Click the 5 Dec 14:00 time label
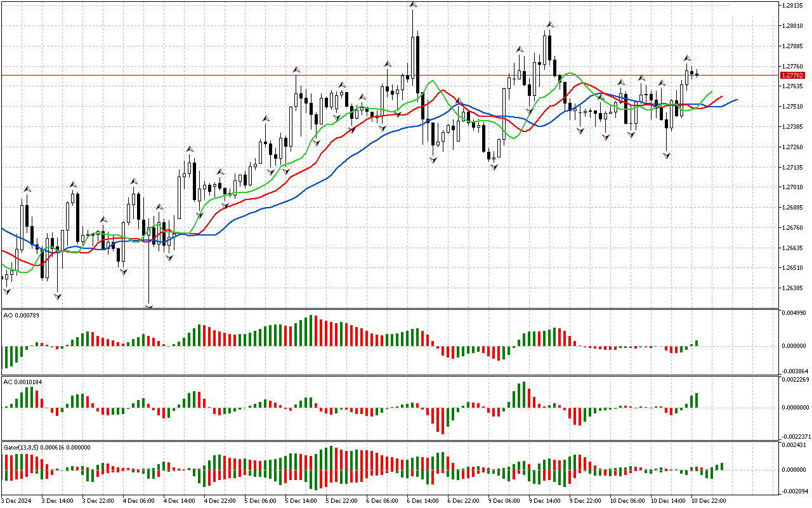 coord(302,500)
